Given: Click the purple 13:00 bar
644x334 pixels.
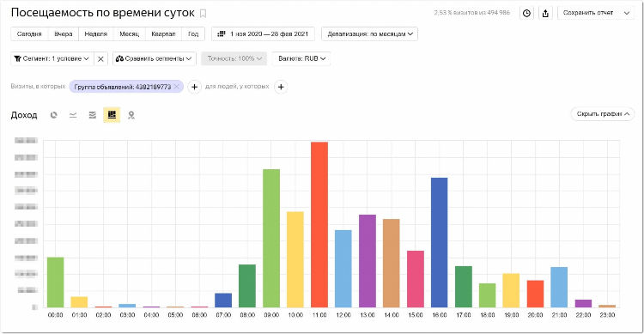Looking at the screenshot, I should point(368,261).
